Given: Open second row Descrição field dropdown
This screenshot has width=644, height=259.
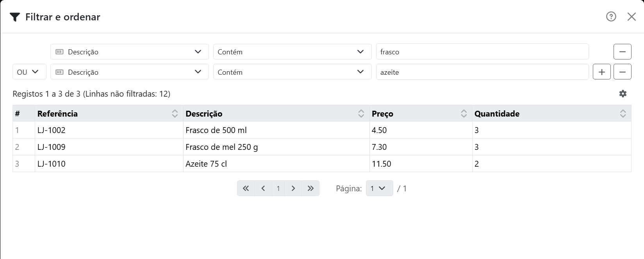Looking at the screenshot, I should coord(130,72).
